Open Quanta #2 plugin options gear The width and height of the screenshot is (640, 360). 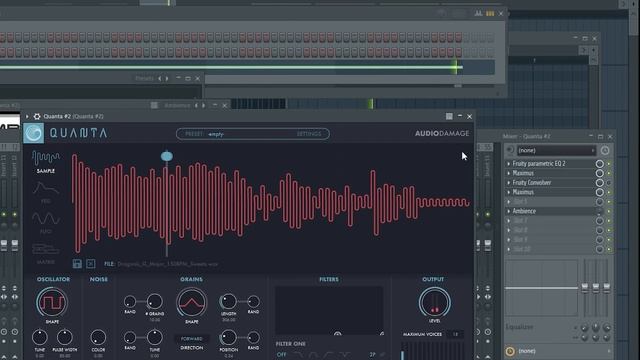point(37,116)
